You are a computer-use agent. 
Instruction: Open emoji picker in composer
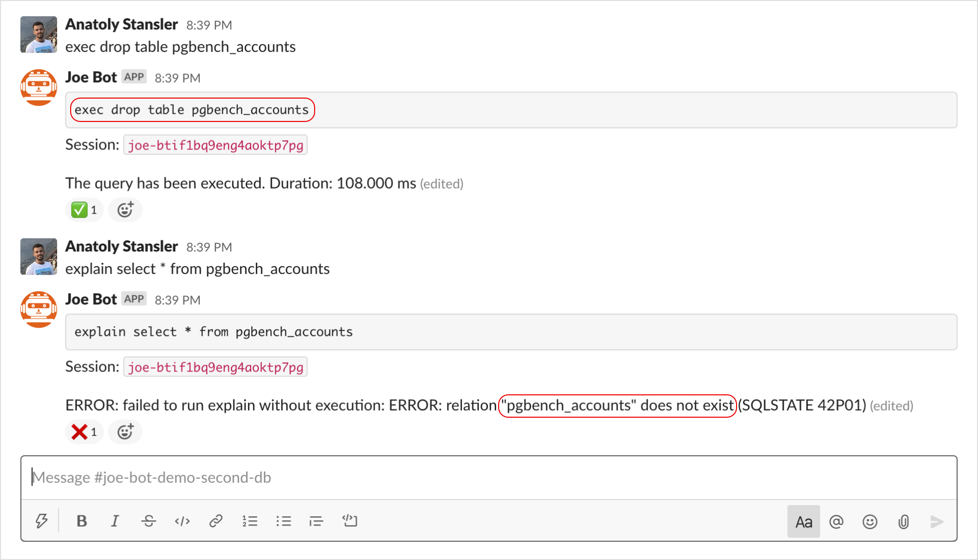click(x=870, y=521)
